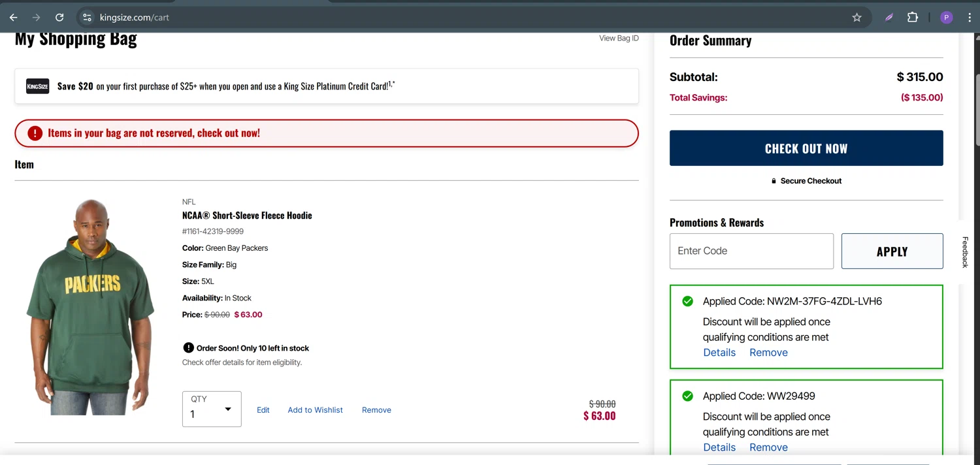Open the QTY quantity dropdown
Image resolution: width=980 pixels, height=465 pixels.
pyautogui.click(x=212, y=409)
